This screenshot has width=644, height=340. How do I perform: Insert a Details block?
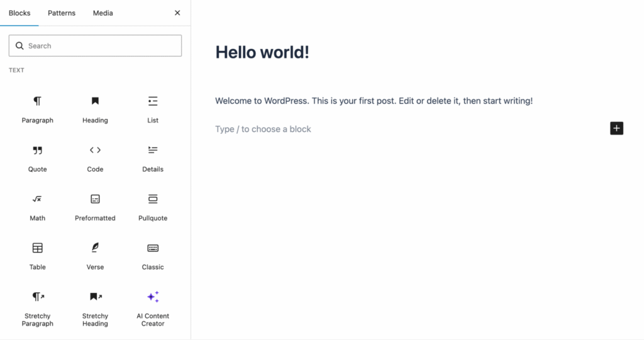[153, 157]
